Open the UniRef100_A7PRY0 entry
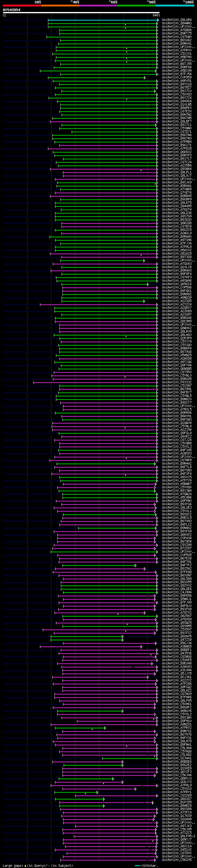This screenshot has width=197, height=868. (x=176, y=50)
